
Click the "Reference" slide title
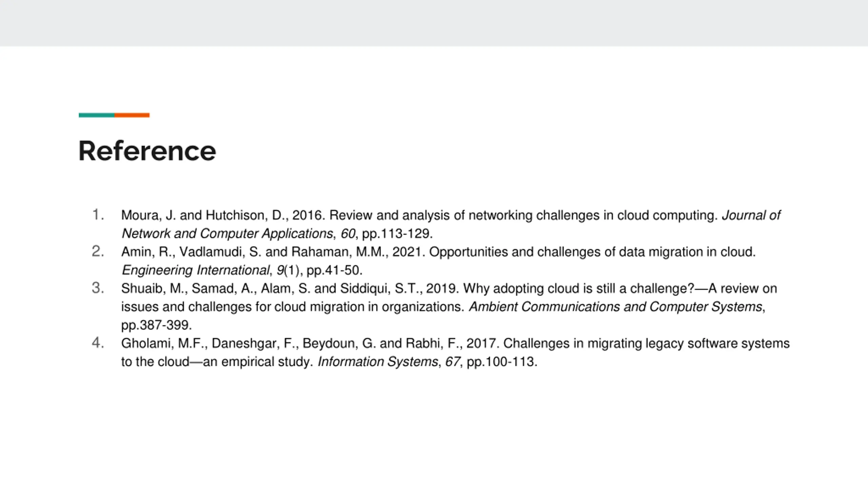pos(147,151)
